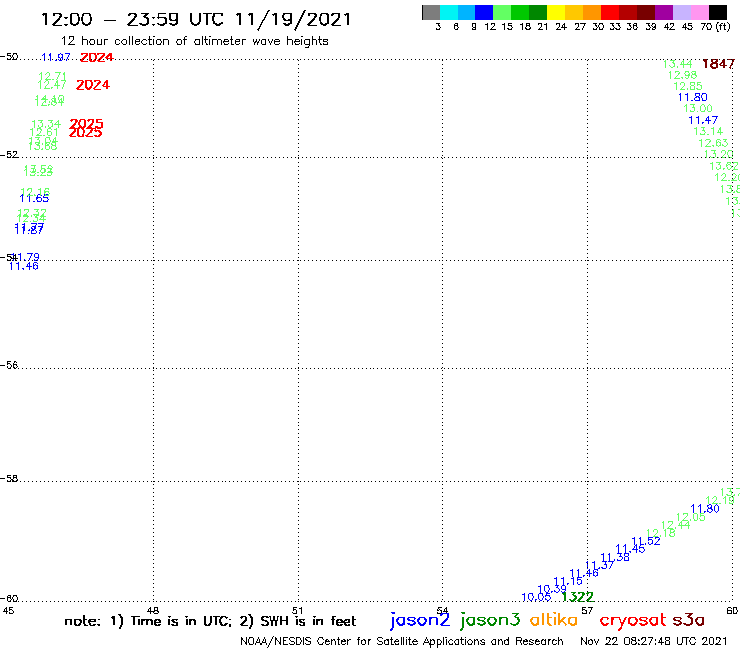The image size is (740, 650).
Task: Click the lavender legend swatch
Action: coord(682,12)
